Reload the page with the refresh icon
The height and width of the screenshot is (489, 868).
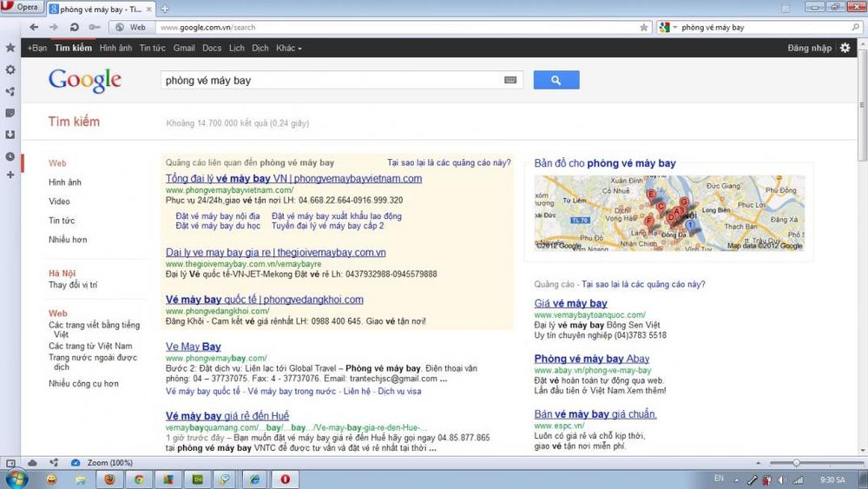pyautogui.click(x=74, y=27)
